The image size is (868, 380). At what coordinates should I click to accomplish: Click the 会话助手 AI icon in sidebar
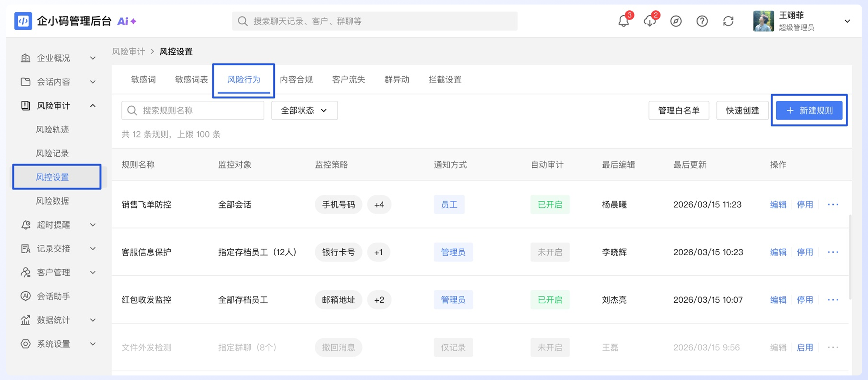pos(26,296)
